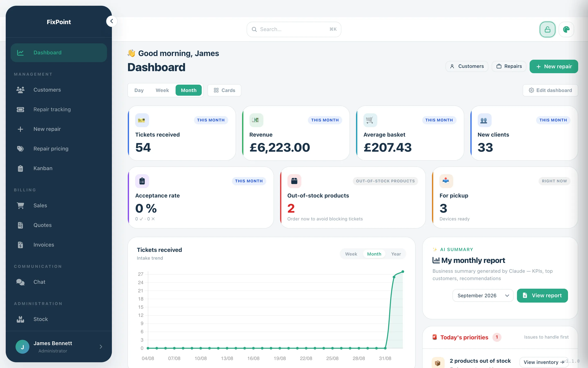The height and width of the screenshot is (368, 588).
Task: Click the gear icon in Edit dashboard
Action: [x=531, y=90]
